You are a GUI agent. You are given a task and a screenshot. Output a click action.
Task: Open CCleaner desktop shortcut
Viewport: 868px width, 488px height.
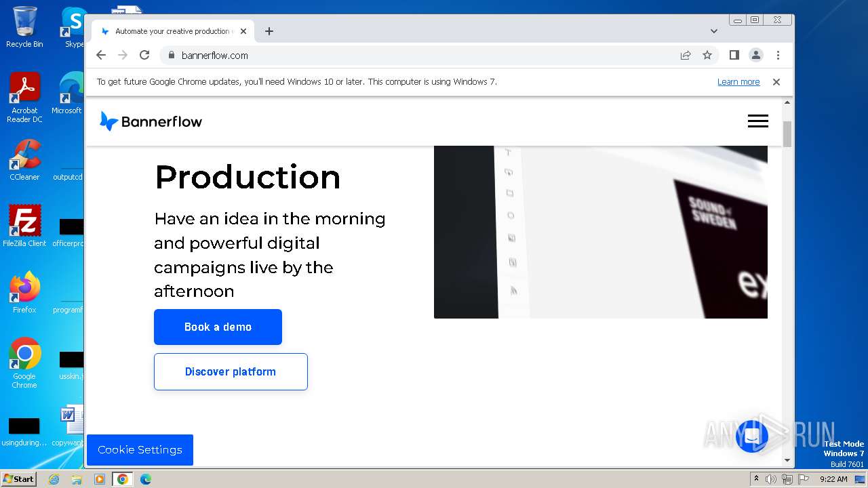(24, 160)
